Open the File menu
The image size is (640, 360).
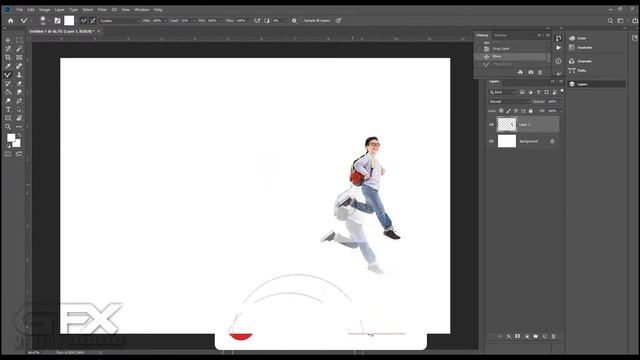click(19, 9)
